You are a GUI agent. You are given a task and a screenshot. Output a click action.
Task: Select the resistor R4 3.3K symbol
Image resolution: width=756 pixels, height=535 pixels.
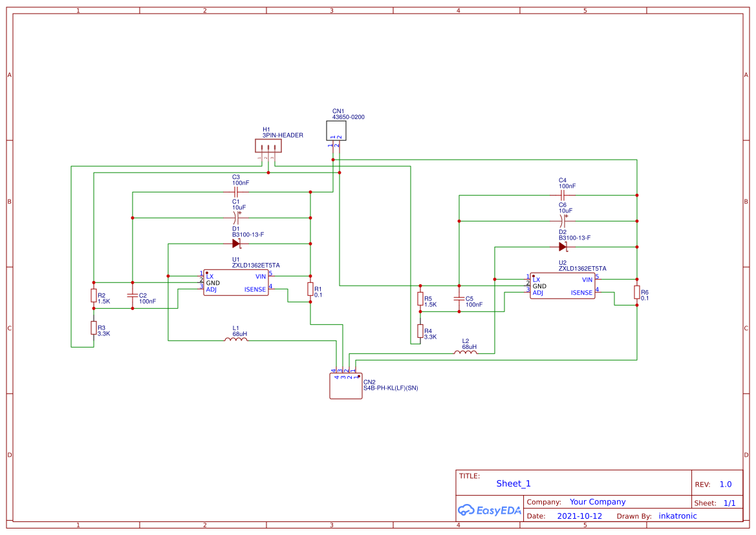[419, 331]
